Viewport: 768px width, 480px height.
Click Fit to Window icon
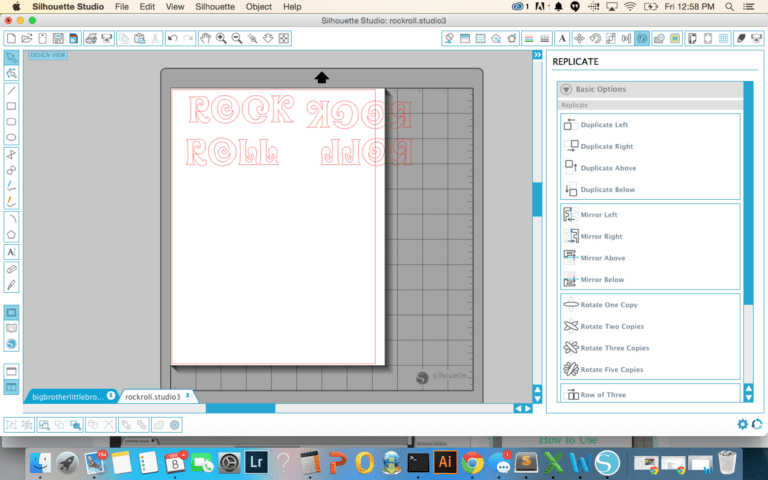click(284, 39)
